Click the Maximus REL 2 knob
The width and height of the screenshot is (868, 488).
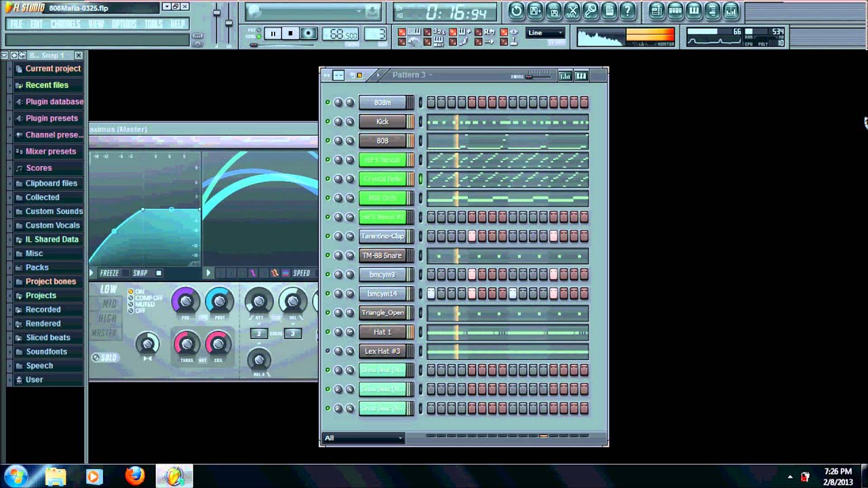click(x=258, y=359)
